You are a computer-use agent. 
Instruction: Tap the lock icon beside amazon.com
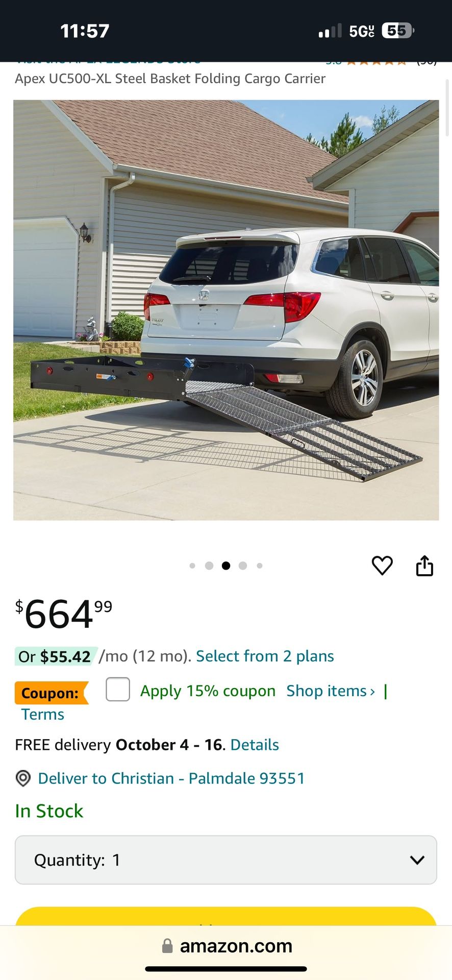point(167,946)
